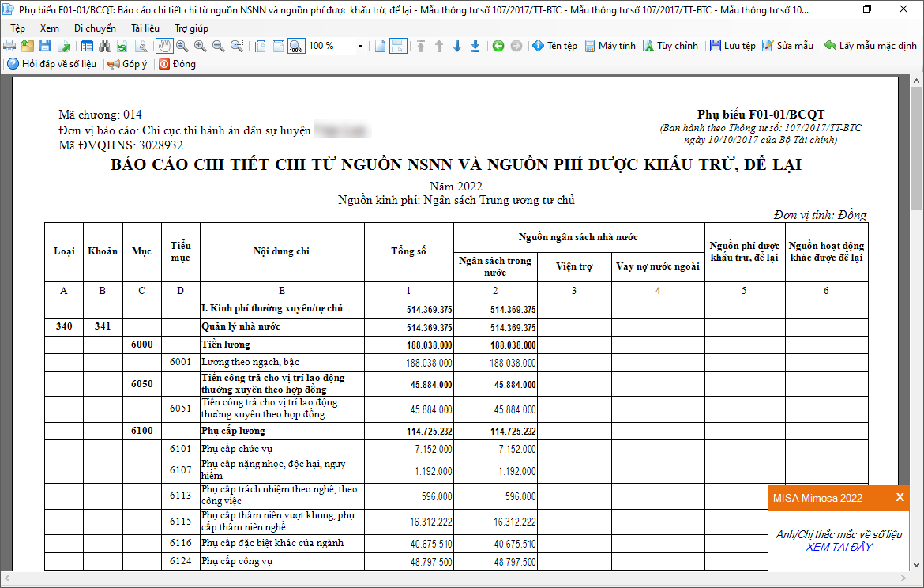This screenshot has width=924, height=588.
Task: Switch to single page view icon
Action: coord(380,46)
